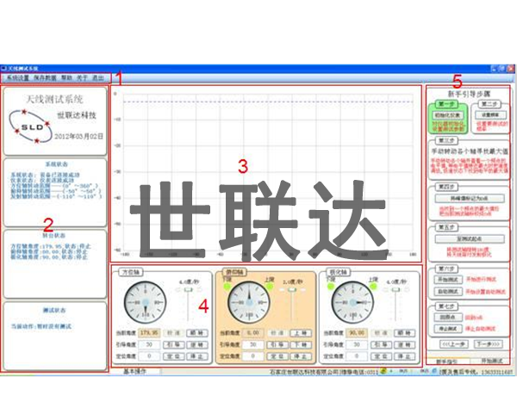The width and height of the screenshot is (517, 420).
Task: Click 极化轴 上限 green indicator light
Action: point(373,287)
